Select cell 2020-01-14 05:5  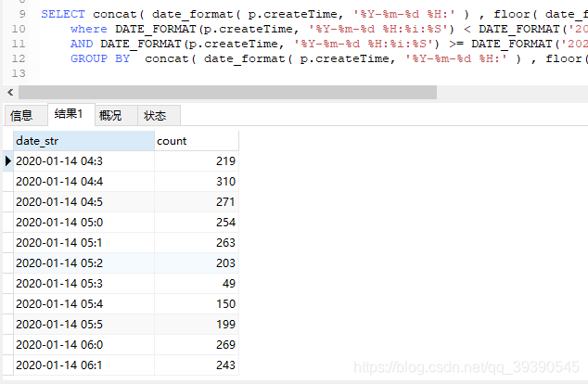84,324
